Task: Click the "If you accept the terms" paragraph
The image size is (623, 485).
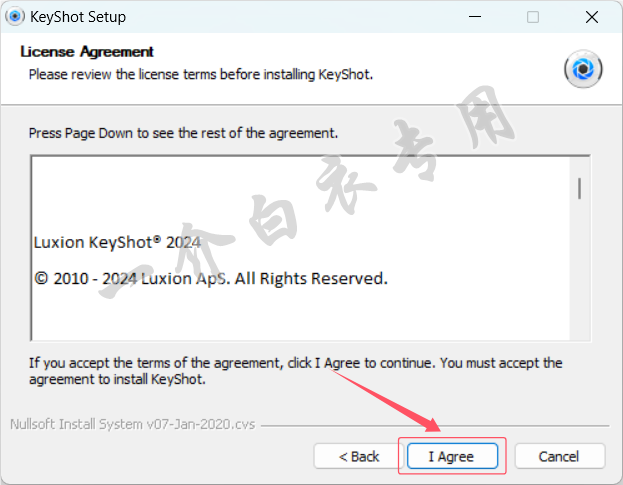Action: pos(295,371)
